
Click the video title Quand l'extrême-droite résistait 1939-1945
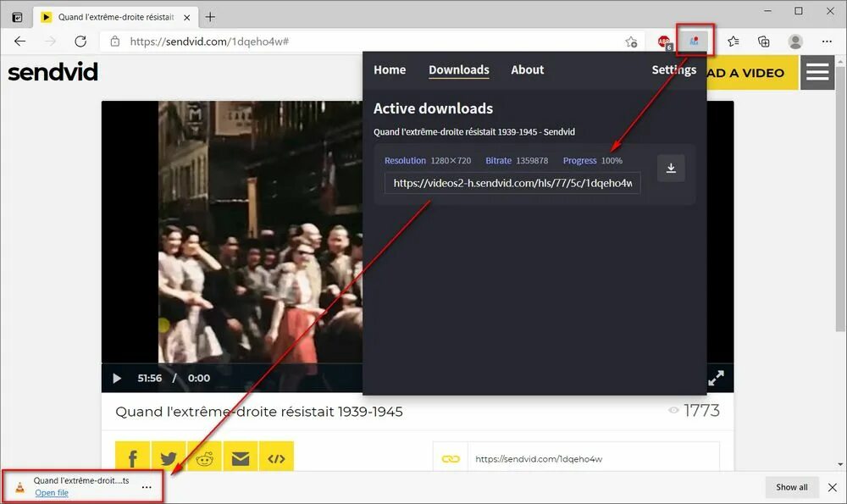(258, 412)
